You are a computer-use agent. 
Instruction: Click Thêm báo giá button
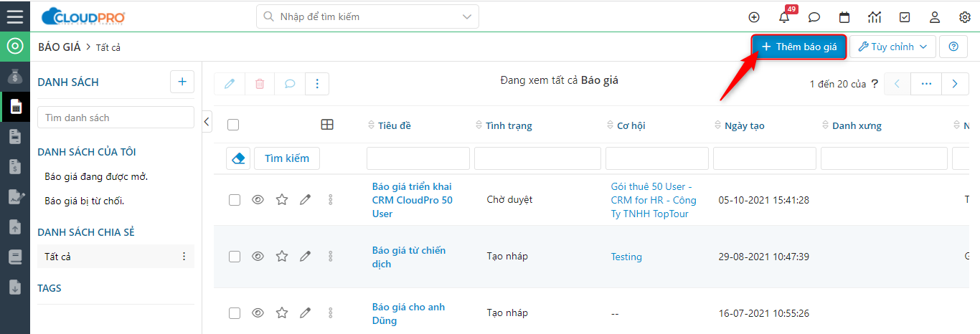799,47
